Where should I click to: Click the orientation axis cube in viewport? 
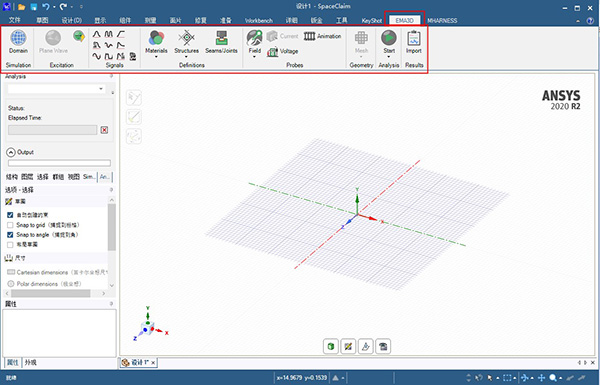tap(147, 329)
